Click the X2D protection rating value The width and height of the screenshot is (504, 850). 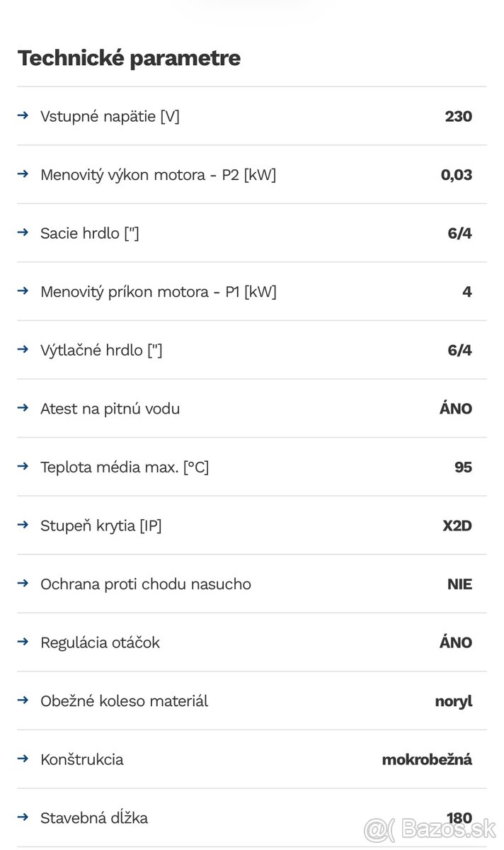(457, 526)
